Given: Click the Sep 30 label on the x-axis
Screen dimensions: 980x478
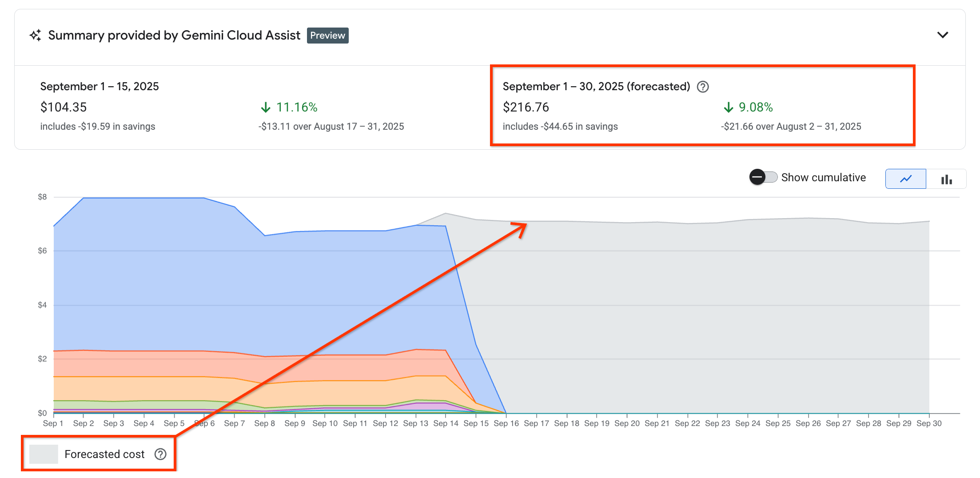Looking at the screenshot, I should coord(929,423).
